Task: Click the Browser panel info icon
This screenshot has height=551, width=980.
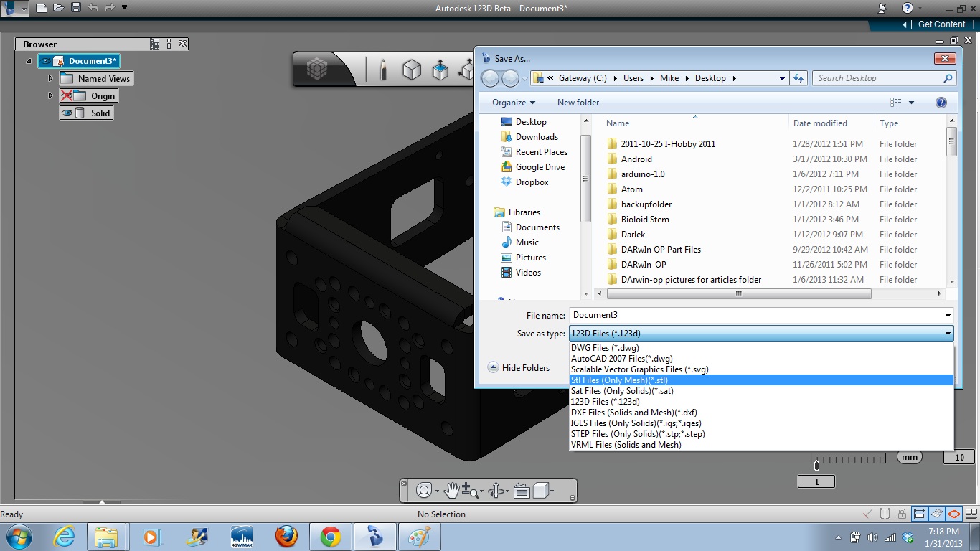Action: (x=169, y=44)
